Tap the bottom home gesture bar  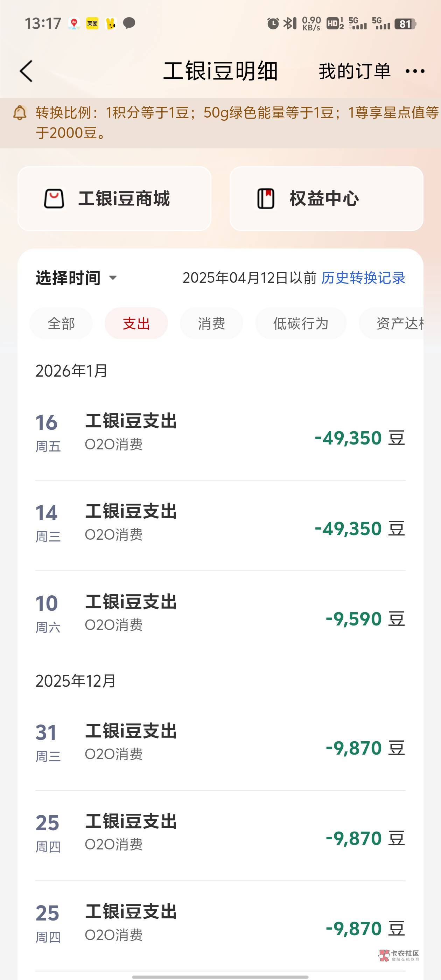(x=220, y=976)
